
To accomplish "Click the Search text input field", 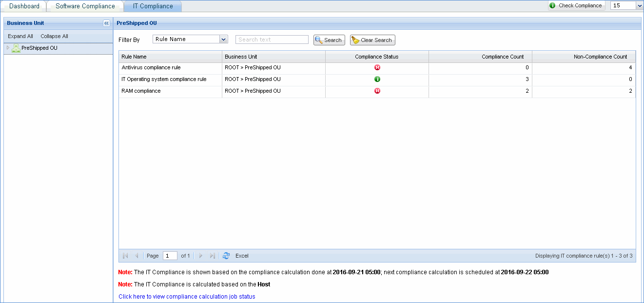I will (272, 40).
